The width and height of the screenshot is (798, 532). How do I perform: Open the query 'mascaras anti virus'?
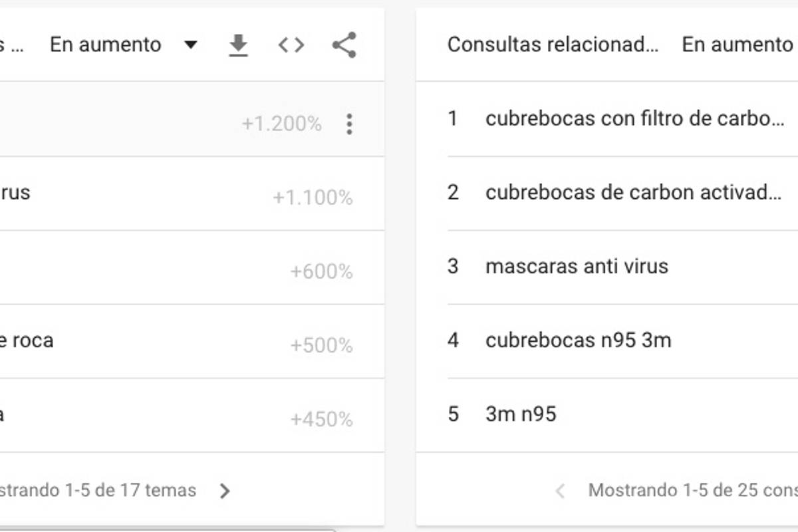pyautogui.click(x=577, y=266)
